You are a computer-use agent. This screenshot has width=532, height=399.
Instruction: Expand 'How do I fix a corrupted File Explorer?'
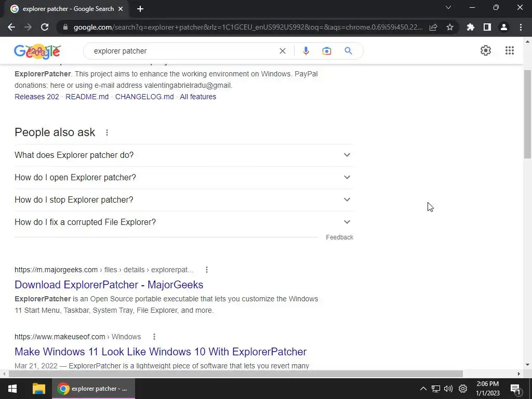click(184, 222)
